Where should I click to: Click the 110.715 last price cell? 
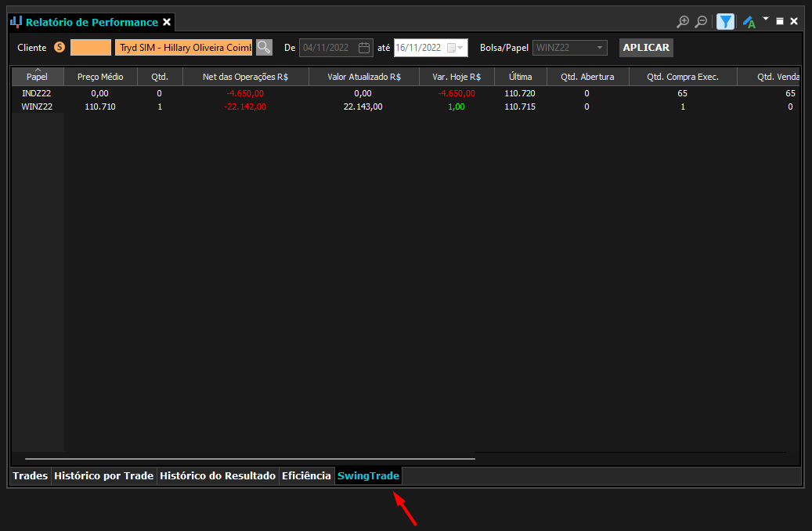tap(520, 107)
